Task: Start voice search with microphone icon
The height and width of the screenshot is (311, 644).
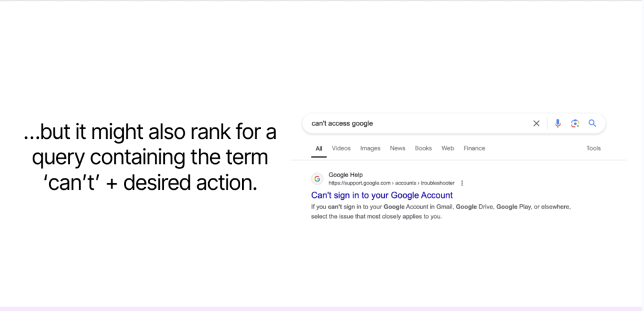Action: pos(557,124)
